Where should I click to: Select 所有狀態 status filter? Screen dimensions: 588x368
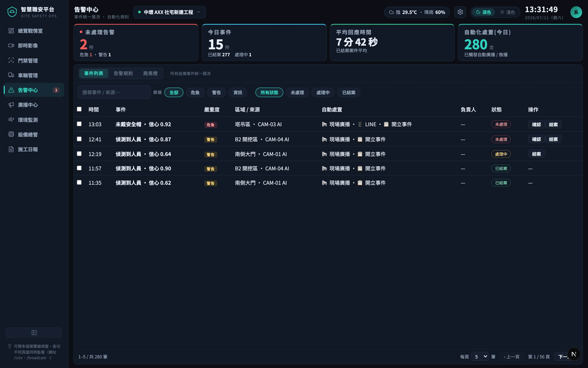click(x=269, y=93)
